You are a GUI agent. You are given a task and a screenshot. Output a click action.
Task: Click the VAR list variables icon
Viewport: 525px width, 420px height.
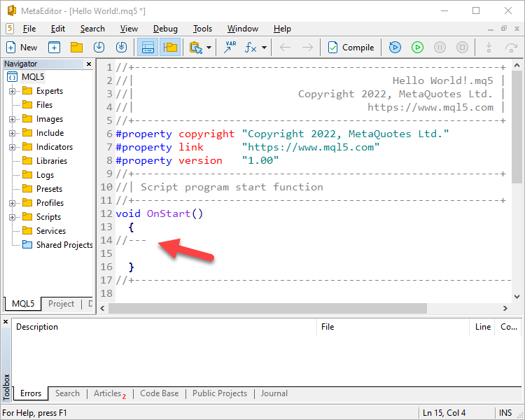[x=230, y=48]
